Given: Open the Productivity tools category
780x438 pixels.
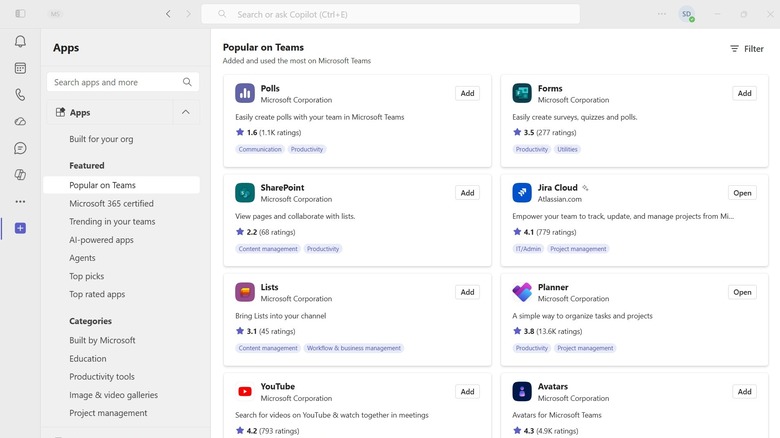Looking at the screenshot, I should (101, 377).
